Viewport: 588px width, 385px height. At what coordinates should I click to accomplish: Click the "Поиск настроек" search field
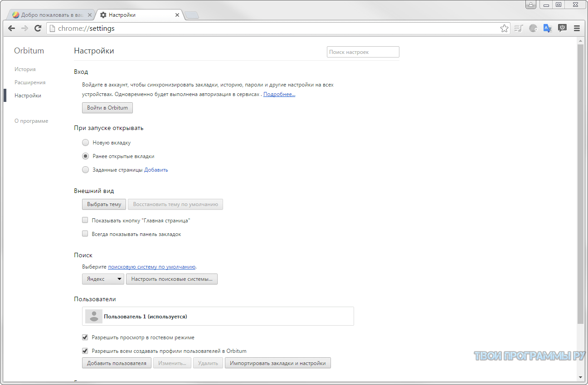[363, 52]
